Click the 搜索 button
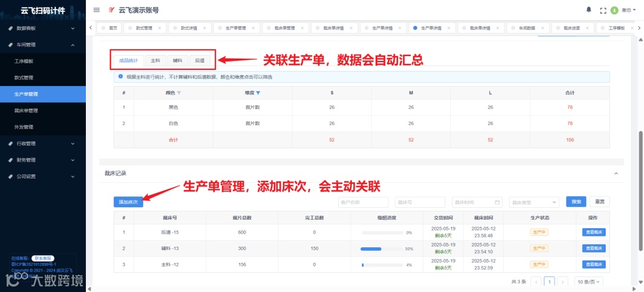644x292 pixels. pos(576,201)
